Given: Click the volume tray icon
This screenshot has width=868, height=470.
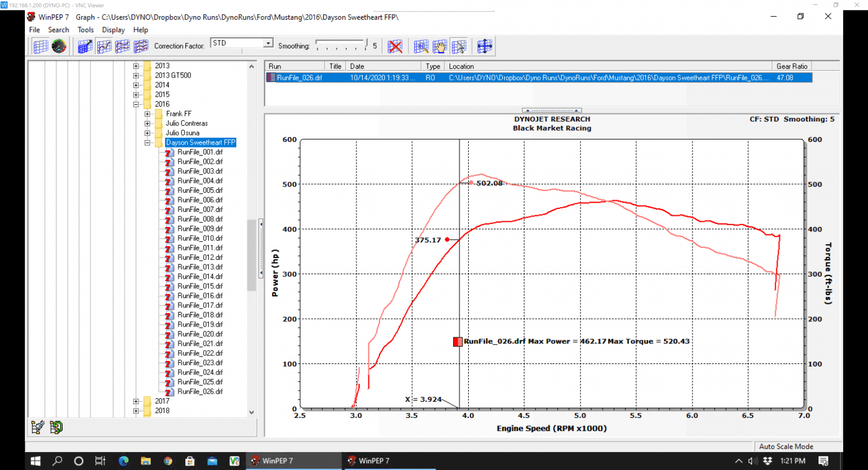Looking at the screenshot, I should (x=753, y=461).
